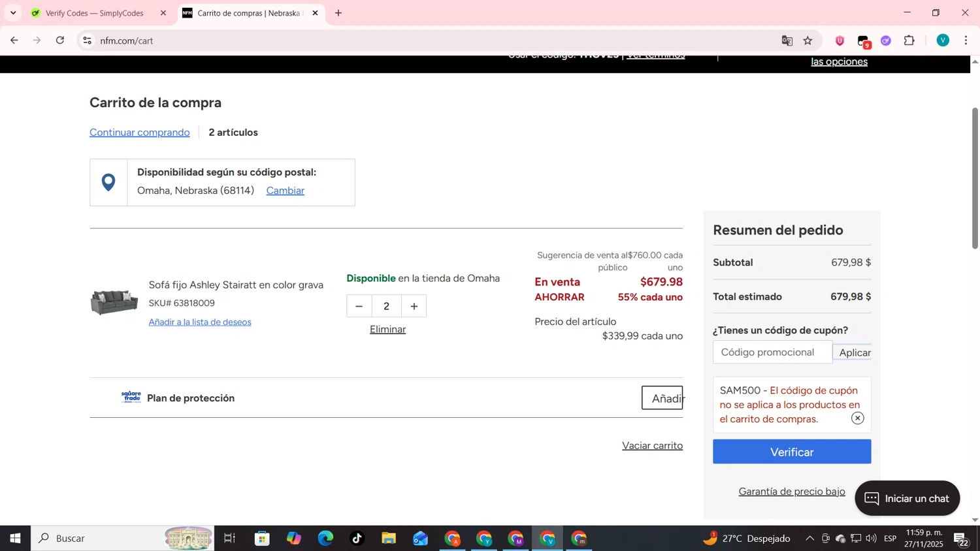Open Ver términos link in top banner
Viewport: 980px width, 551px height.
(x=655, y=57)
